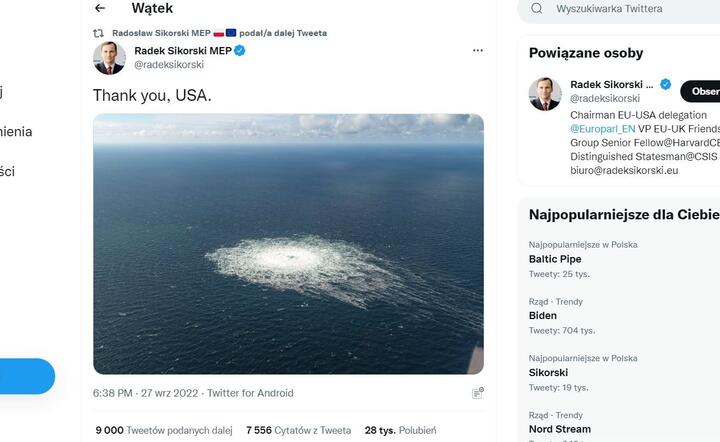The image size is (720, 442).
Task: Open the three-dot menu on the tweet
Action: [x=477, y=50]
